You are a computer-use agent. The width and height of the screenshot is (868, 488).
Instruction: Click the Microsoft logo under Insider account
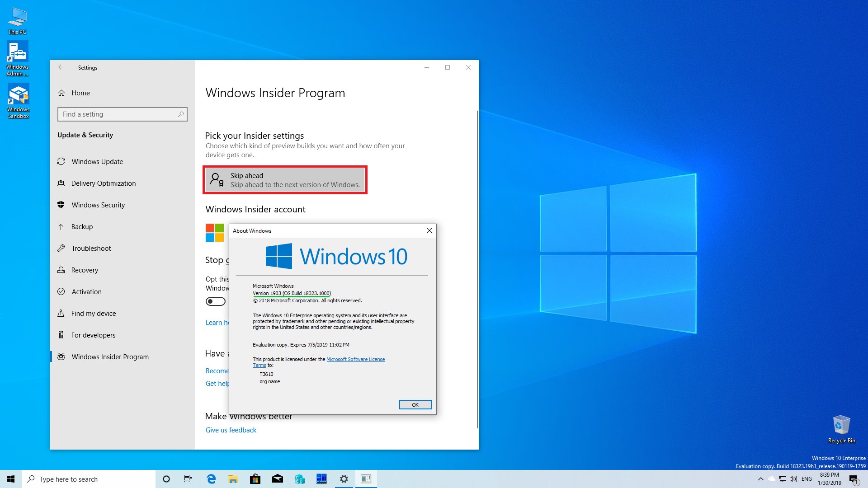215,233
